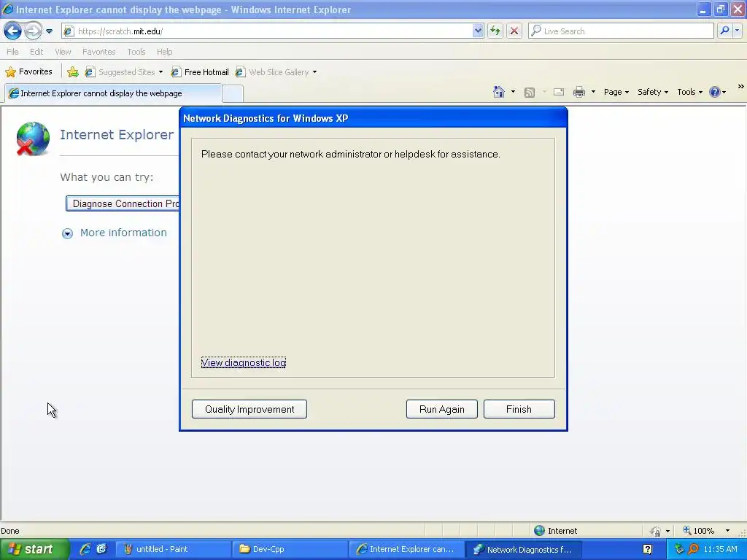747x560 pixels.
Task: Open the Favorites star button
Action: click(x=28, y=72)
